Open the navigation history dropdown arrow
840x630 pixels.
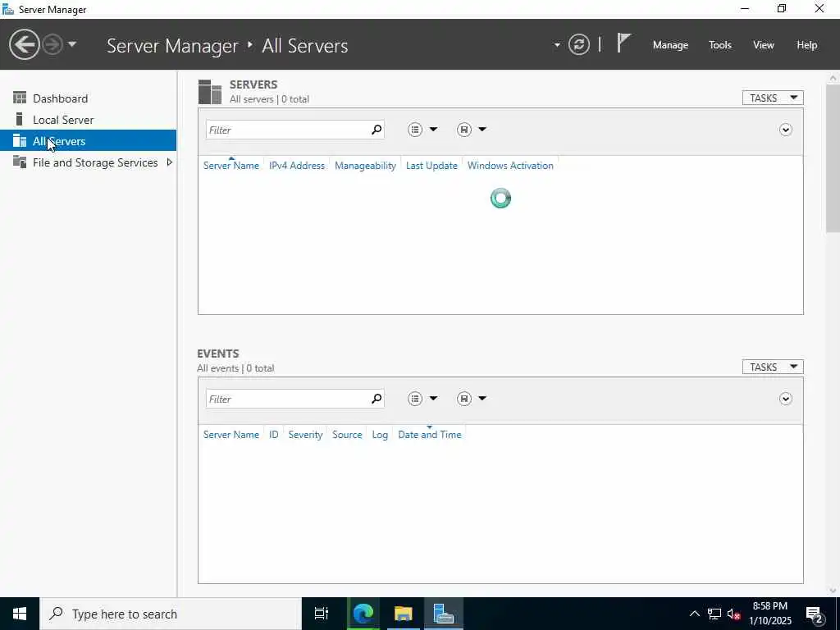point(72,44)
